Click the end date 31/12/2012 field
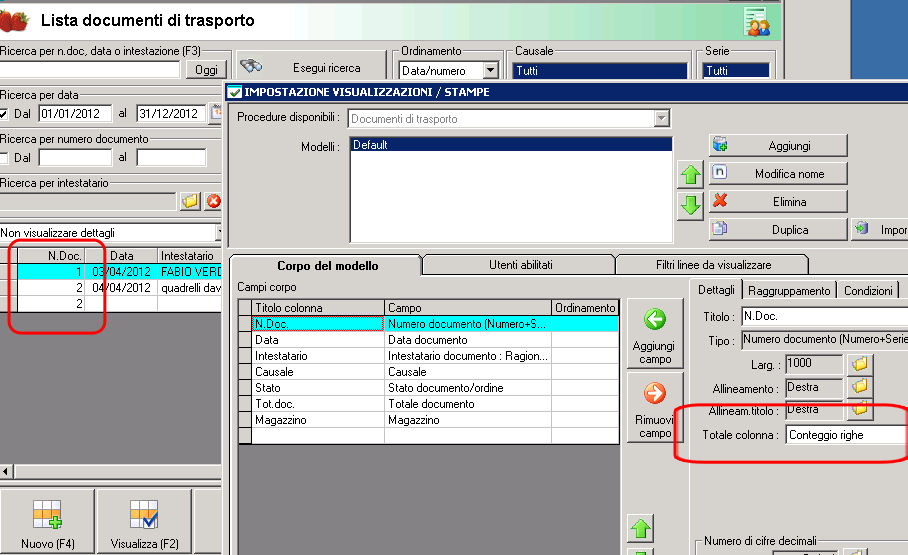Screen dimensions: 908x555 (171, 114)
